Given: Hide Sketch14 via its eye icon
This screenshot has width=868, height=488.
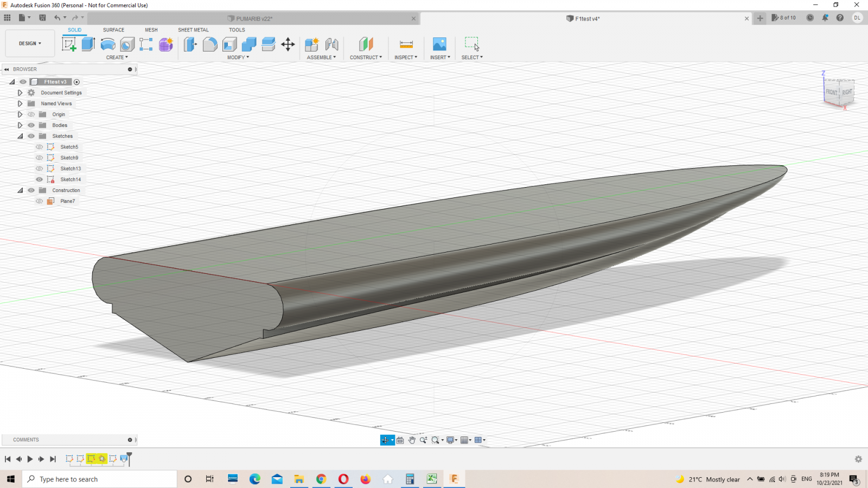Looking at the screenshot, I should point(39,179).
